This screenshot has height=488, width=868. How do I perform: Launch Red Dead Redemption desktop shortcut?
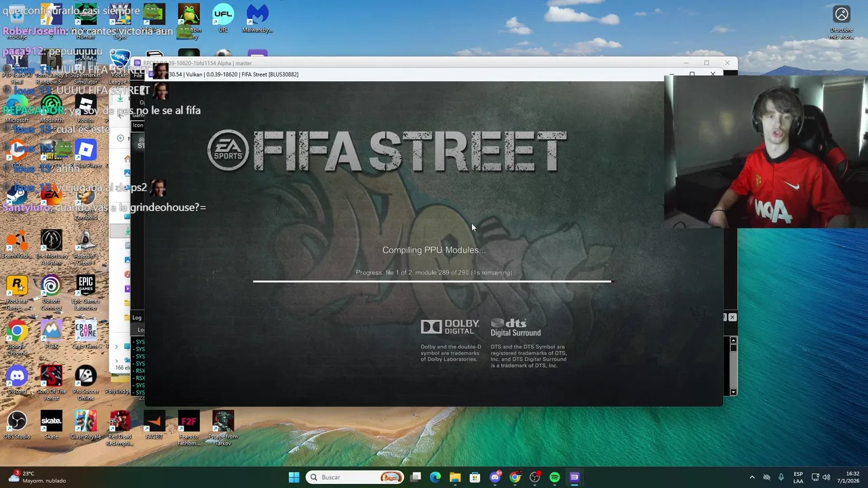tap(119, 428)
